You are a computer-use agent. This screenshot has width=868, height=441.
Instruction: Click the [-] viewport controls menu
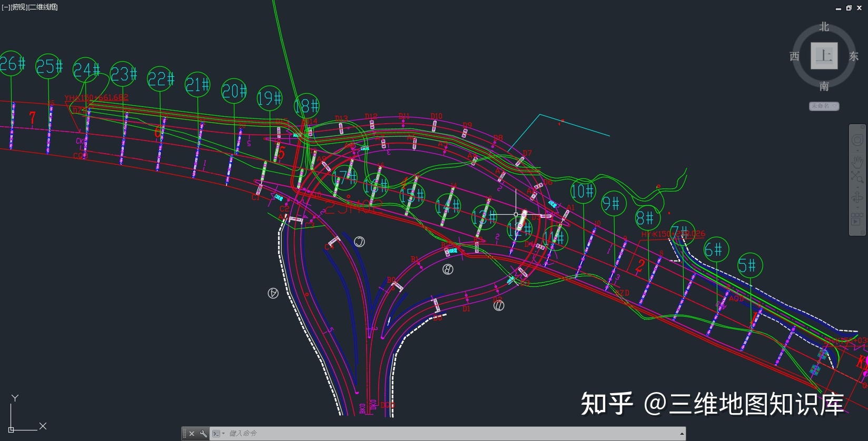point(5,7)
